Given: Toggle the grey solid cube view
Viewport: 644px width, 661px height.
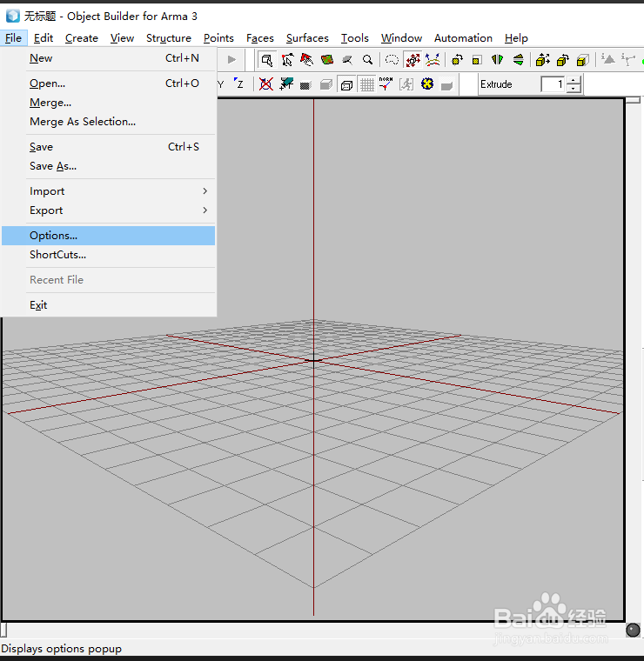Looking at the screenshot, I should pyautogui.click(x=326, y=84).
